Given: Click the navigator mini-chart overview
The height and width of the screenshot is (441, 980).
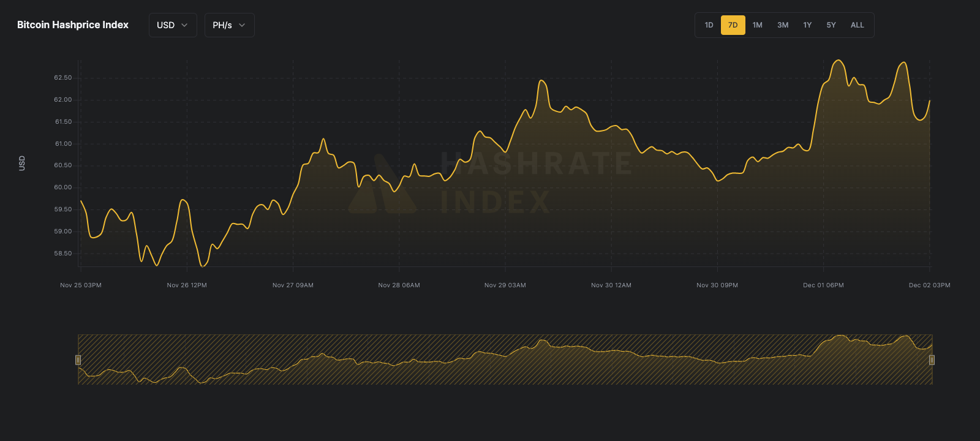Looking at the screenshot, I should 505,360.
